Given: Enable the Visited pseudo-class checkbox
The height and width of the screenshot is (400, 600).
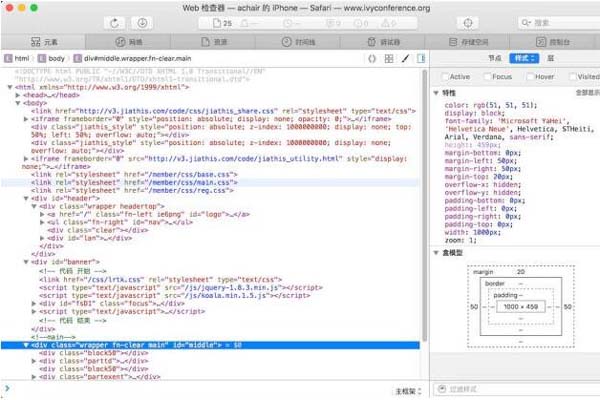Looking at the screenshot, I should [572, 77].
